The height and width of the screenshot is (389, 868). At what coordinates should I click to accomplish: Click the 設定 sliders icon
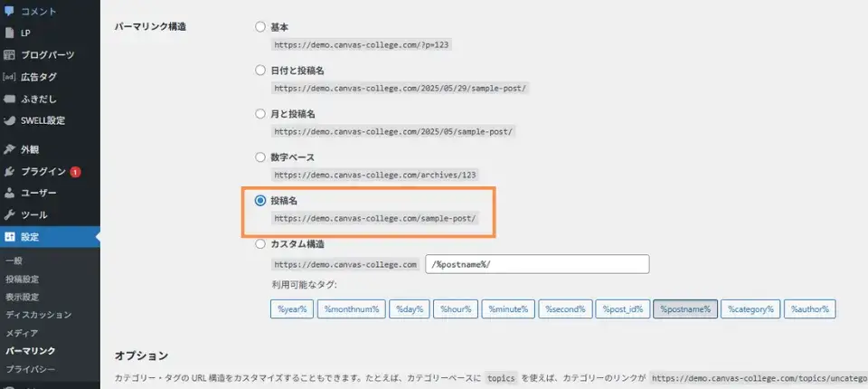pyautogui.click(x=9, y=237)
